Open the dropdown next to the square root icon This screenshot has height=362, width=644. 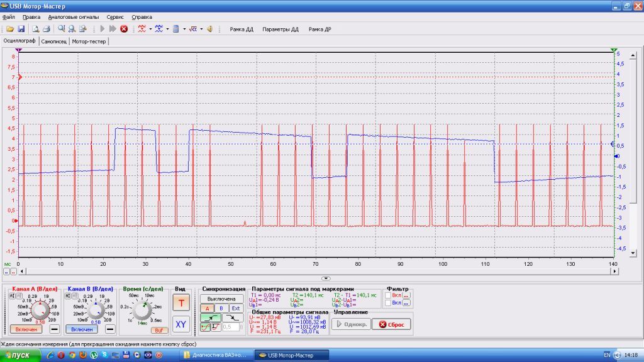(x=201, y=29)
